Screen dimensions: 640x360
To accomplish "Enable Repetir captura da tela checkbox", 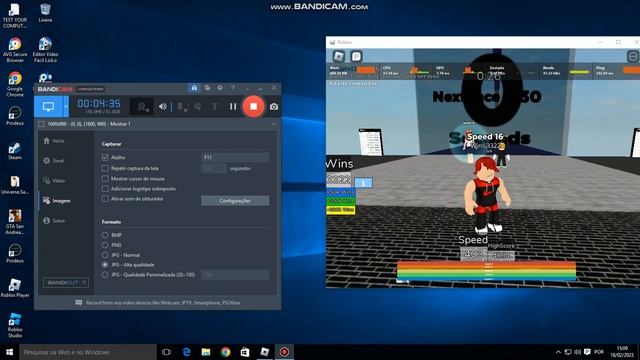I will pos(105,168).
